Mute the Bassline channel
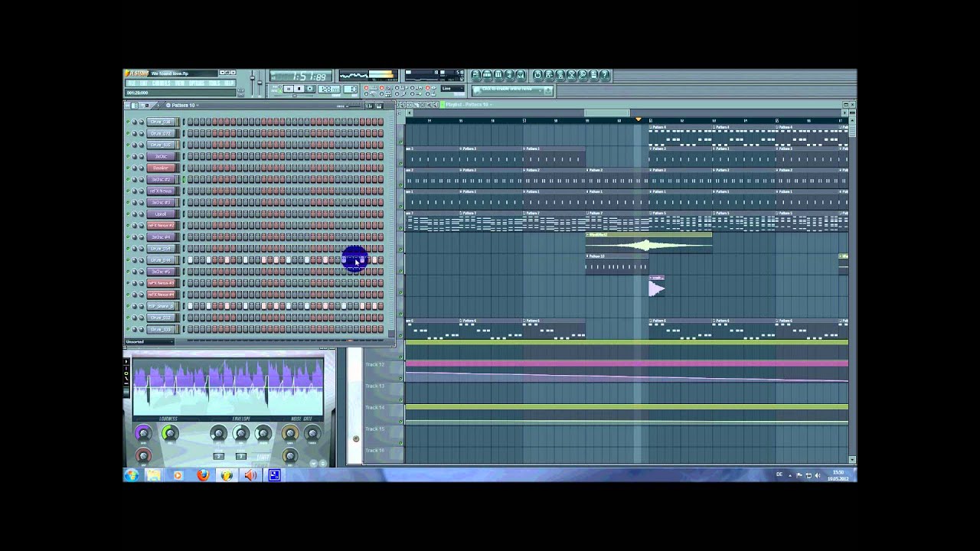The image size is (980, 551). click(x=128, y=168)
